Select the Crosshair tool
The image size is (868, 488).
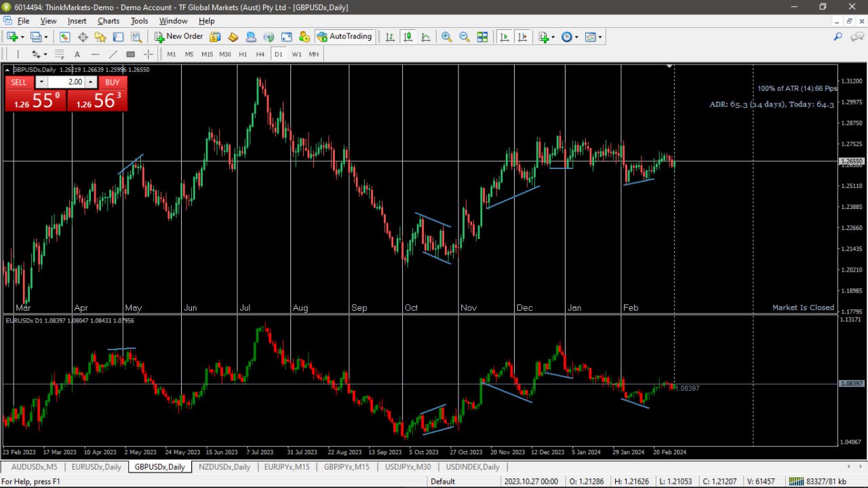pos(148,54)
